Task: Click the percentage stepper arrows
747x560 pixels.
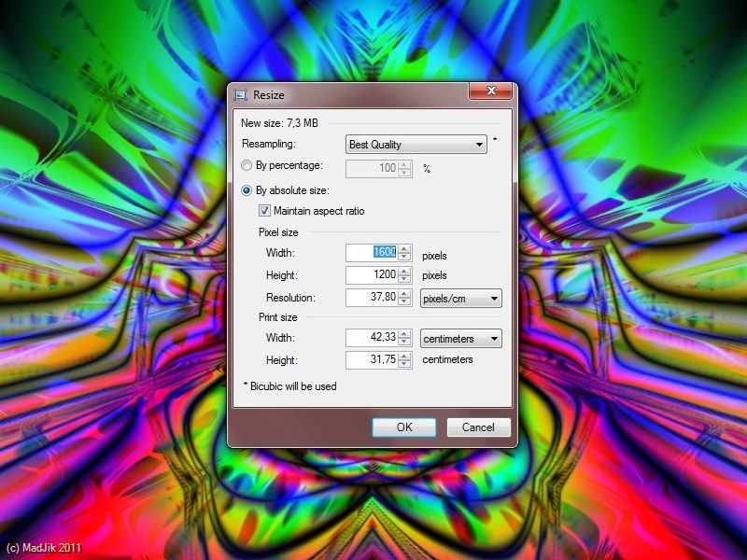Action: click(405, 168)
